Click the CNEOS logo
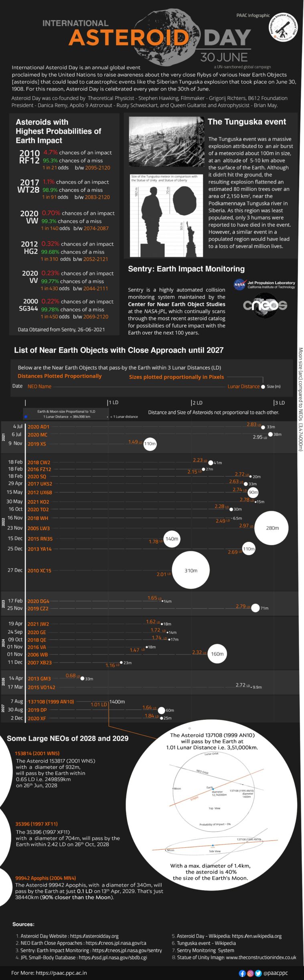 (x=265, y=305)
